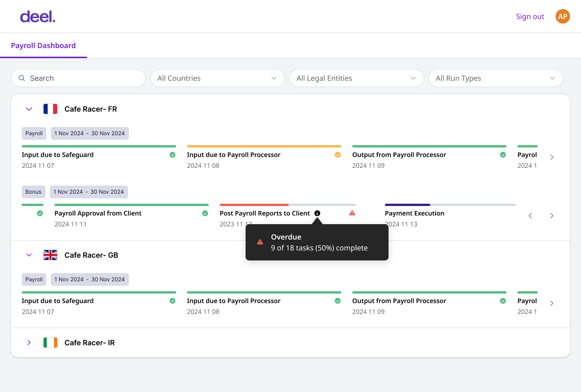Click 'Cafe Racer- FR' entity name
The image size is (581, 392).
point(91,109)
